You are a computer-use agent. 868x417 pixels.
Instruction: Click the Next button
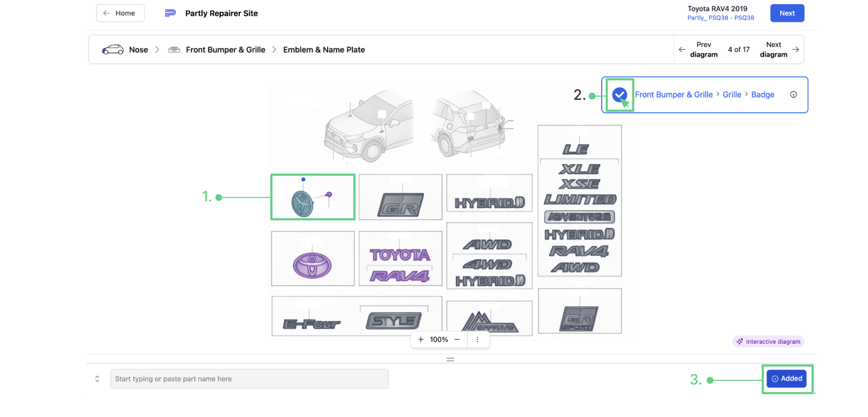click(787, 13)
